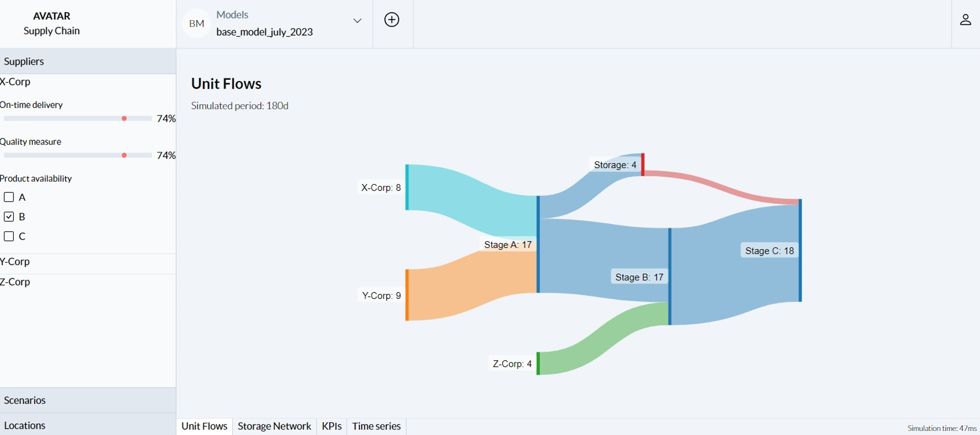Image resolution: width=980 pixels, height=435 pixels.
Task: Adjust the On-time delivery slider handle
Action: click(x=124, y=119)
